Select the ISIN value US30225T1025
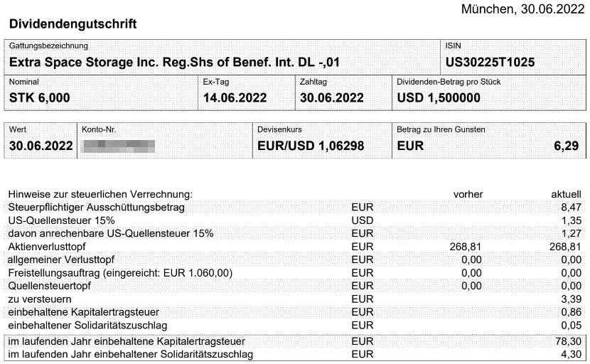Viewport: 590px width, 364px height. 490,62
